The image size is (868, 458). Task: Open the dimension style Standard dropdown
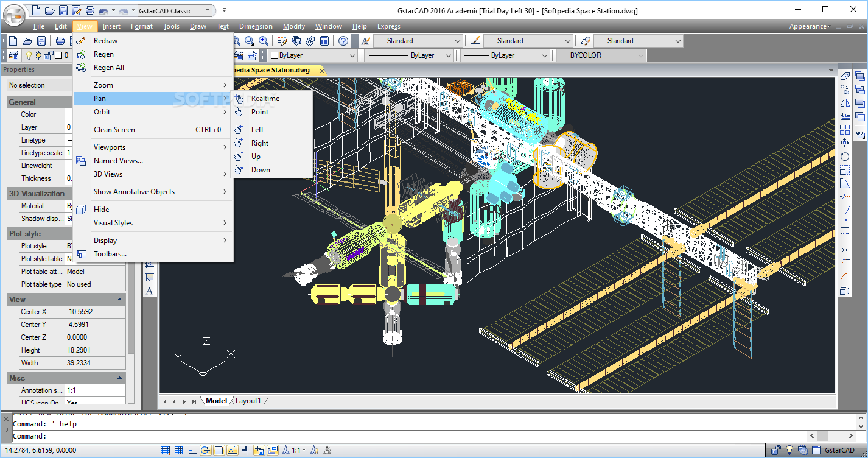(x=528, y=41)
